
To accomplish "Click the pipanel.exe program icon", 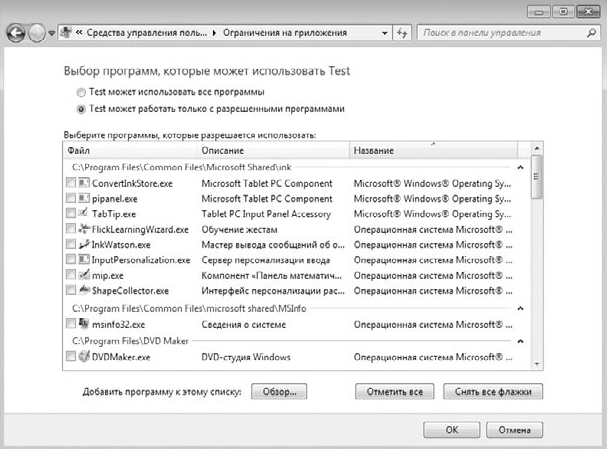I will pos(84,198).
